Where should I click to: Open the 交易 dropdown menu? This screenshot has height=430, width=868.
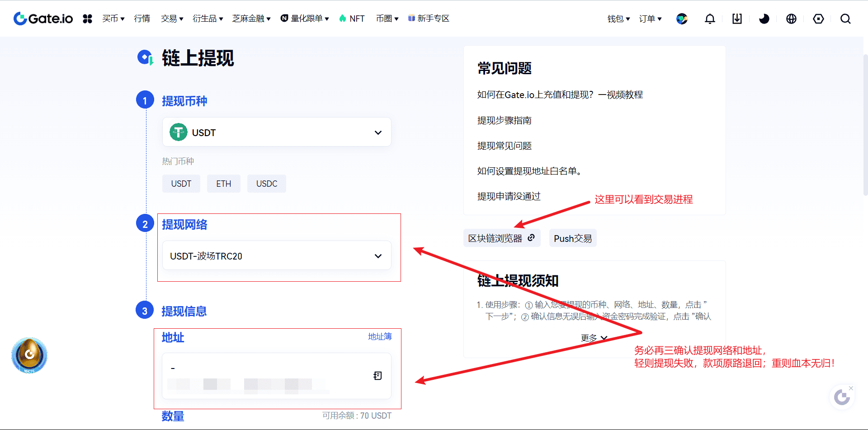click(172, 19)
